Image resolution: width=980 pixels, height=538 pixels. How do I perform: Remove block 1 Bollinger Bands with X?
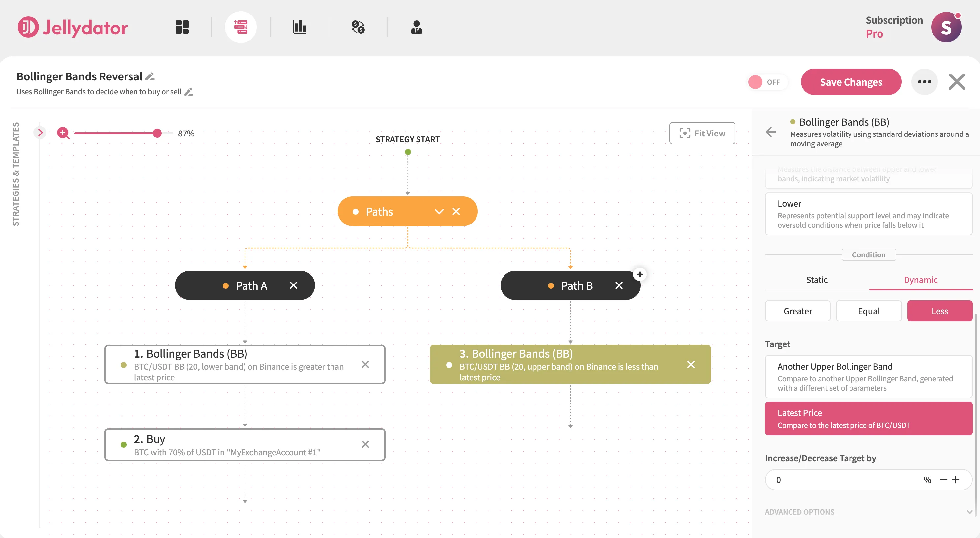point(365,365)
